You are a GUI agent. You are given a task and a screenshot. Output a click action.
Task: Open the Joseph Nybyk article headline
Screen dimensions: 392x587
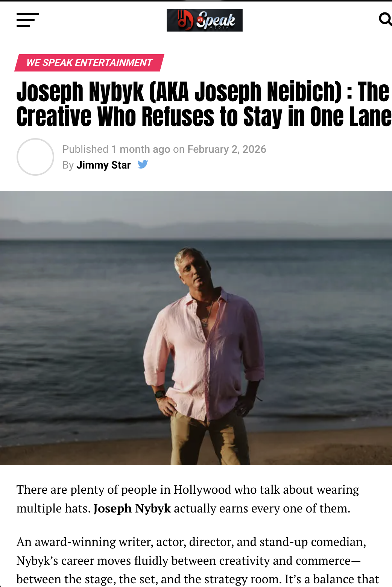(204, 104)
